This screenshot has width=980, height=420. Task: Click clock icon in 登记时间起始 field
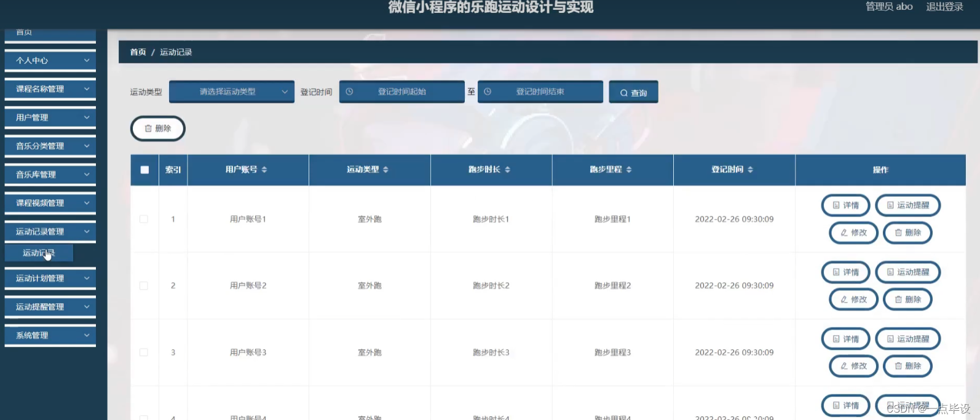point(349,92)
